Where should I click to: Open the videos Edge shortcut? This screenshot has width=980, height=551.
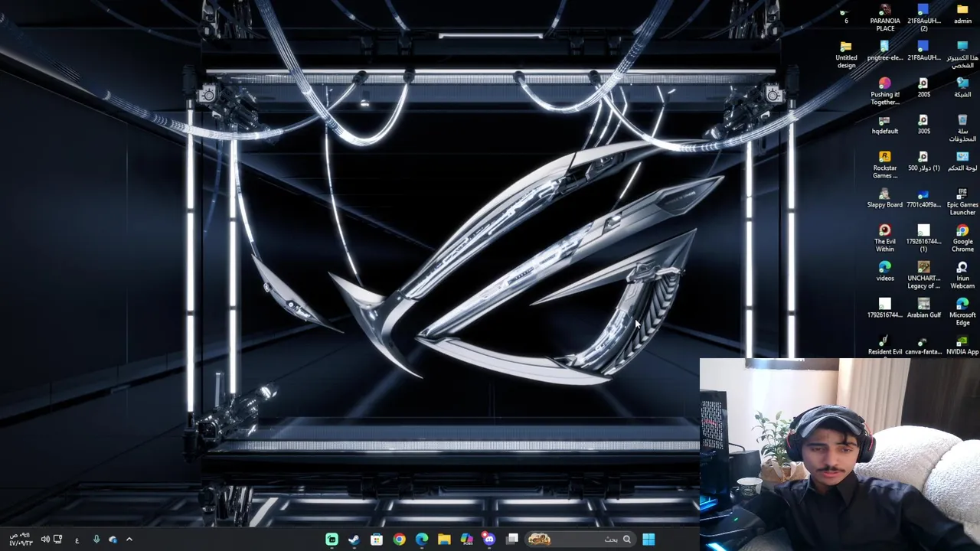click(x=885, y=271)
